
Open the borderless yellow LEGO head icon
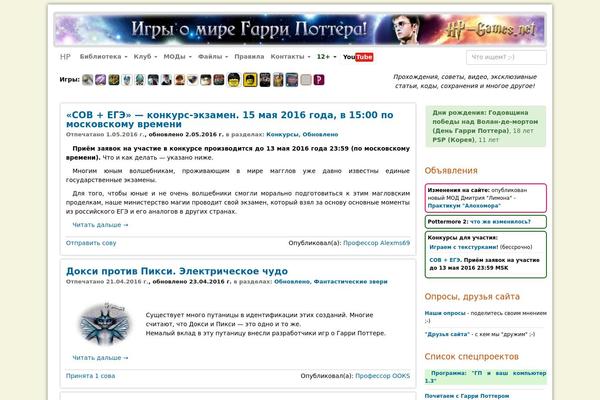click(x=234, y=80)
